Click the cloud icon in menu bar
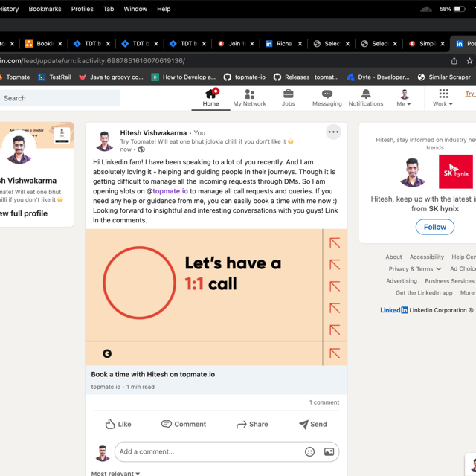 pyautogui.click(x=426, y=9)
